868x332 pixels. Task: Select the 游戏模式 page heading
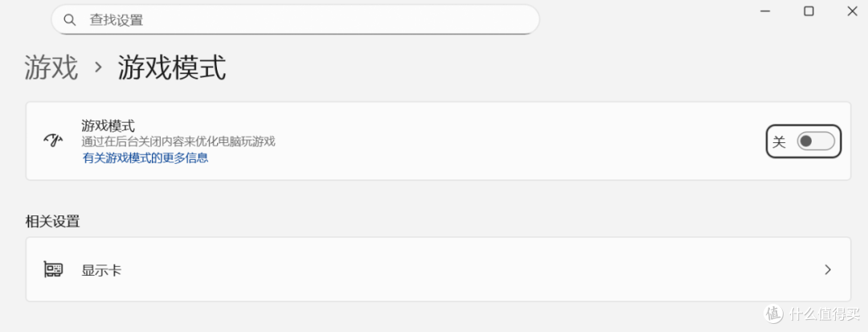pyautogui.click(x=172, y=68)
